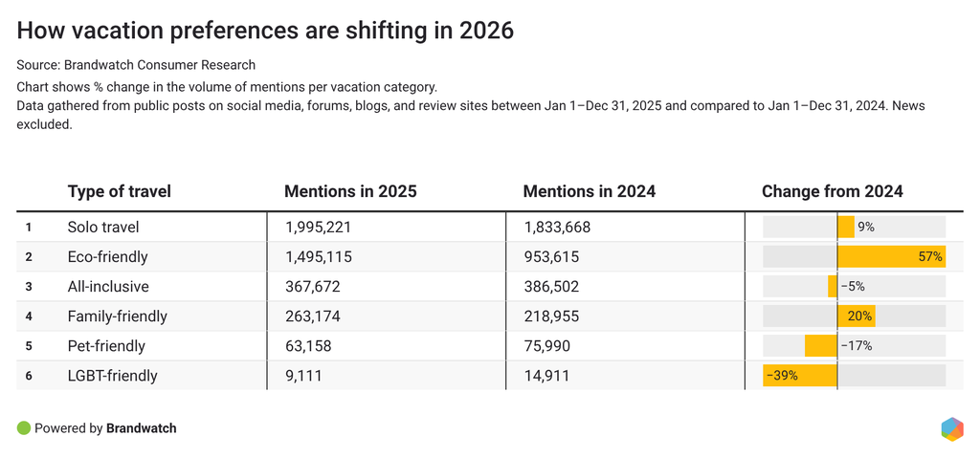Image resolution: width=980 pixels, height=458 pixels.
Task: Select the Change from 2024 column header
Action: coord(832,191)
